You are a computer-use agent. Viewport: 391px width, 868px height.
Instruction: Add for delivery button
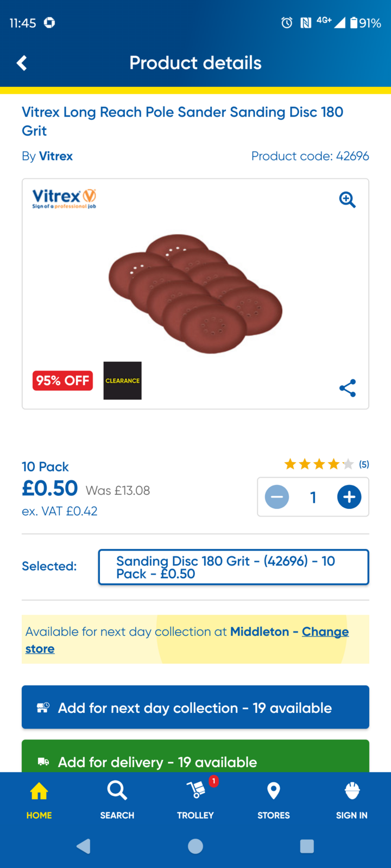click(195, 758)
